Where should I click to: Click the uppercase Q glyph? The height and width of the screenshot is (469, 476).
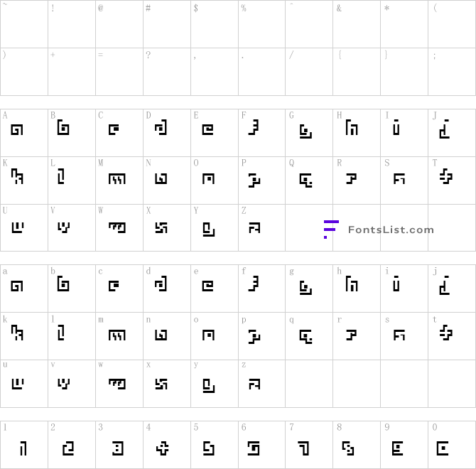pyautogui.click(x=305, y=180)
